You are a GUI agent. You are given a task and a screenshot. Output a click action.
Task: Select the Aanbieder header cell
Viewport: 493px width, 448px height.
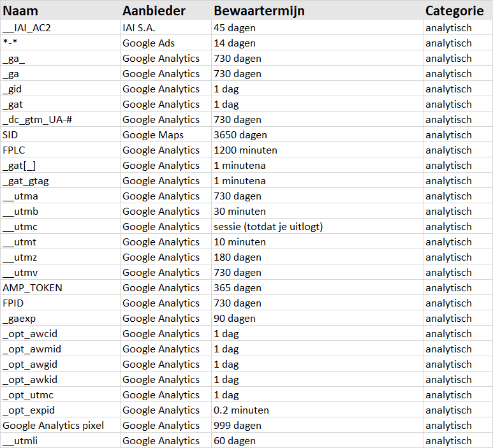click(x=154, y=11)
